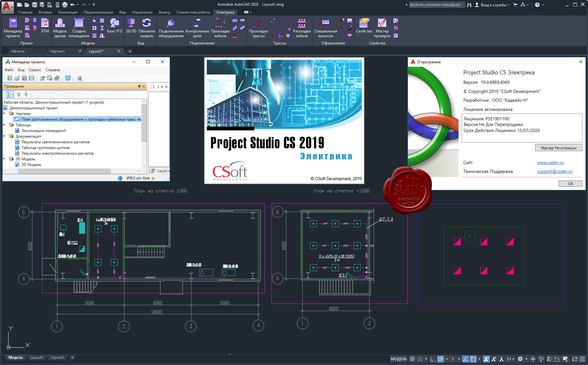Collapse the Таблицы tree folder
Screen dimensions: 588x365
pyautogui.click(x=4, y=125)
